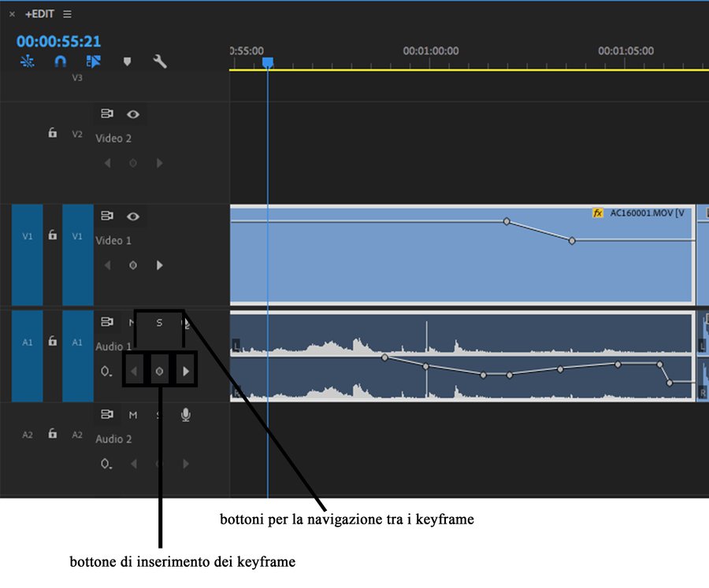
Task: Toggle the Snap magnet icon in timeline
Action: 60,61
